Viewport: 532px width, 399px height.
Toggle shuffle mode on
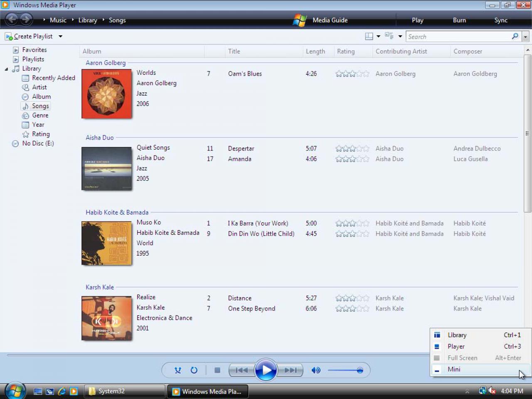178,370
